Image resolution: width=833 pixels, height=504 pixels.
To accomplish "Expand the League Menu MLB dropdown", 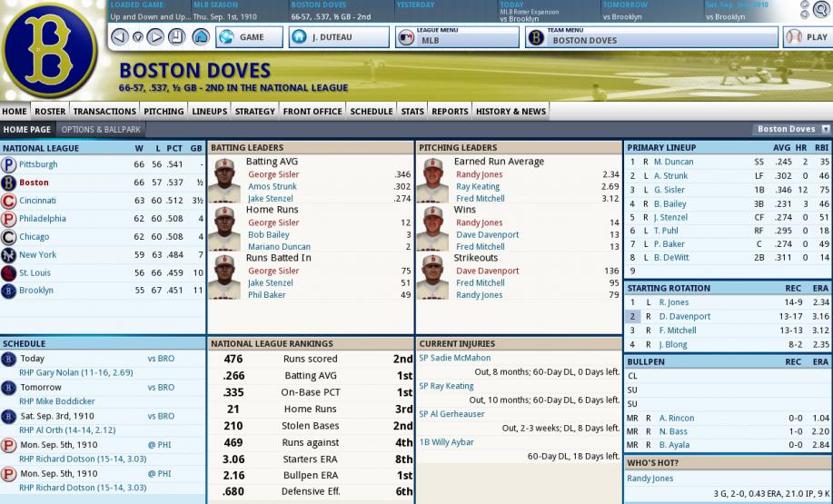I will pos(457,37).
